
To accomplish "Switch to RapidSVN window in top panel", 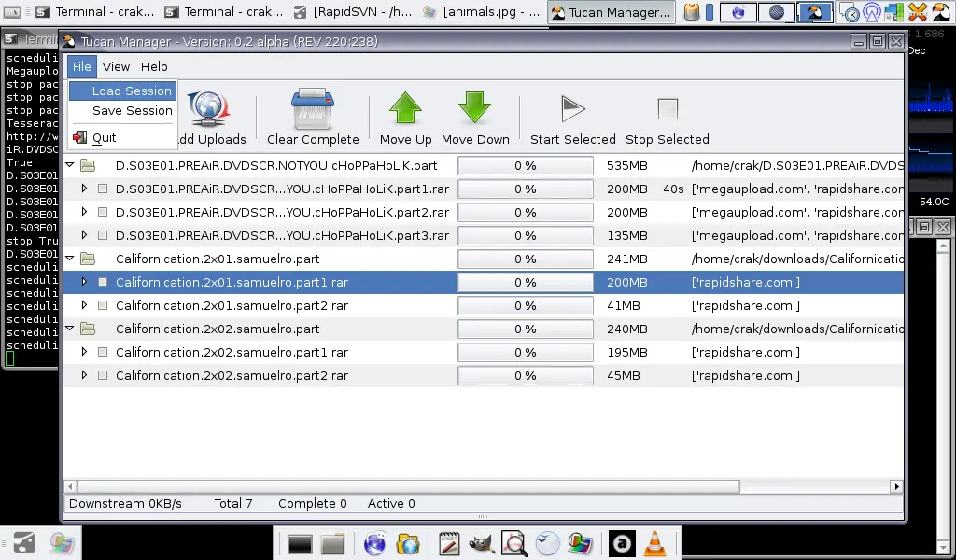I will click(x=352, y=11).
